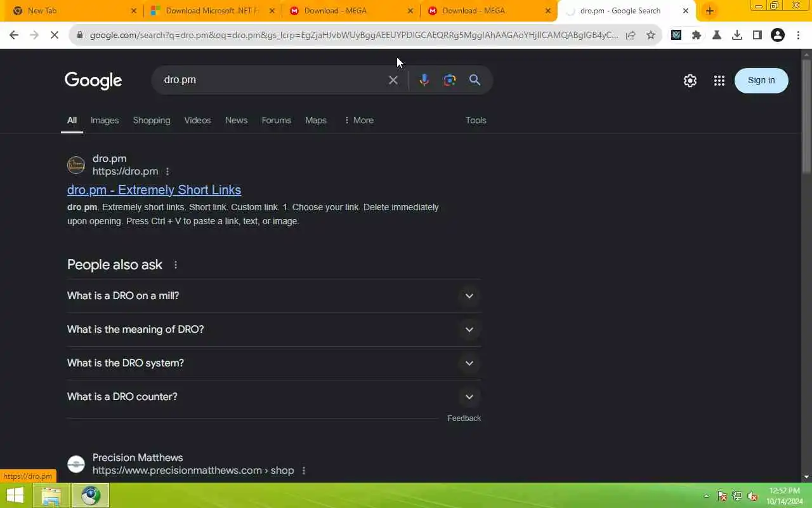The image size is (812, 508).
Task: Open the Google apps grid
Action: tap(719, 81)
